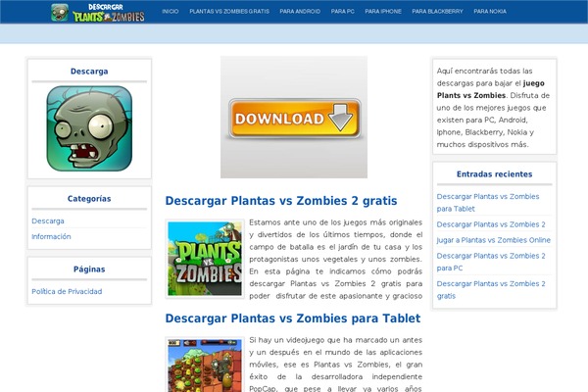Click the Páginas heading

(89, 269)
